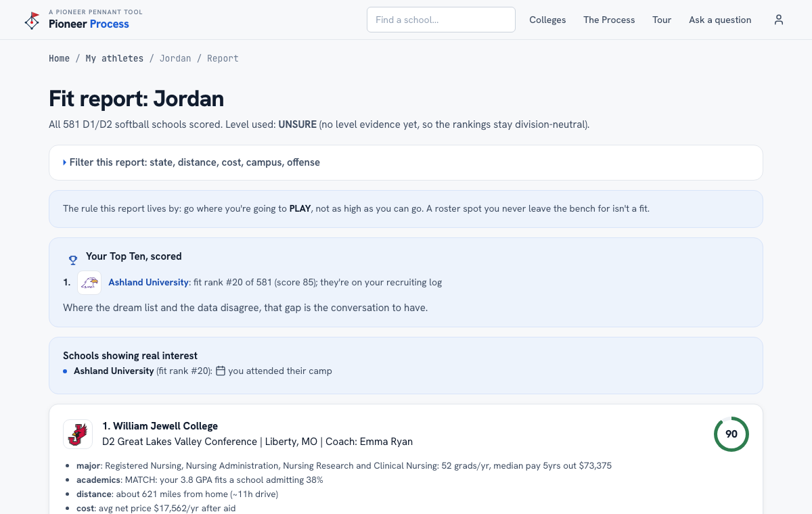Click the trophy icon beside Your Top Ten

pos(73,260)
